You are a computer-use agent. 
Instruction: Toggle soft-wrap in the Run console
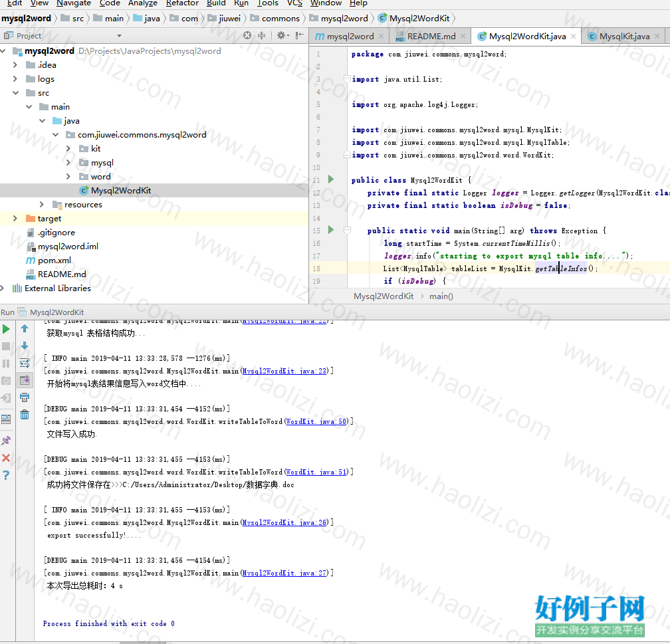point(25,364)
